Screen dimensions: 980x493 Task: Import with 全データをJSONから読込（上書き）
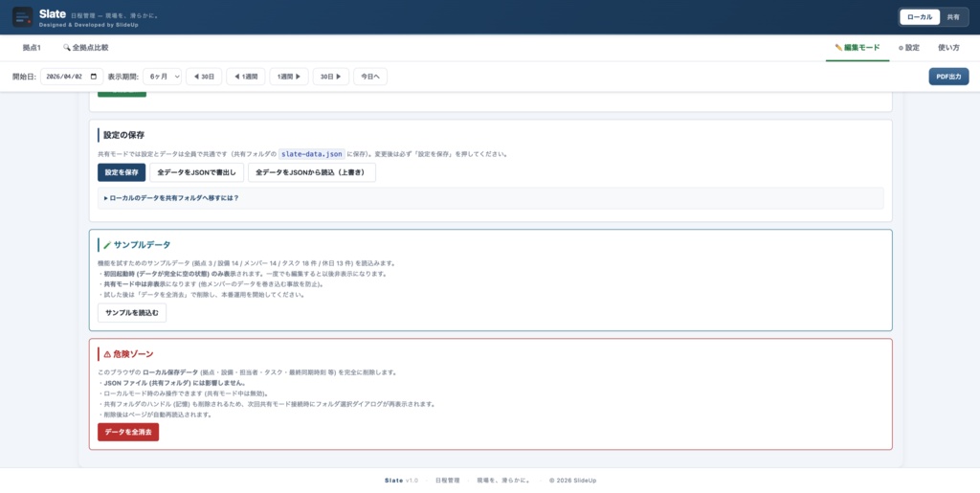[x=311, y=172]
